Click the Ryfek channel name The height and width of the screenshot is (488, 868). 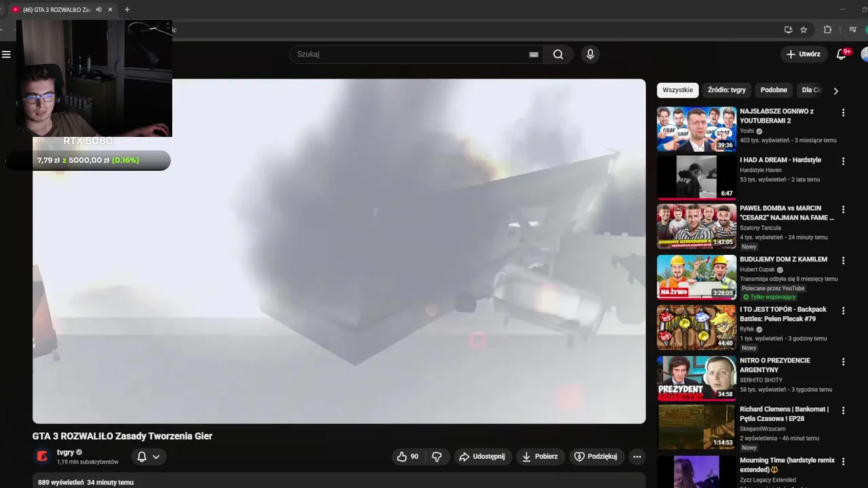pos(747,329)
